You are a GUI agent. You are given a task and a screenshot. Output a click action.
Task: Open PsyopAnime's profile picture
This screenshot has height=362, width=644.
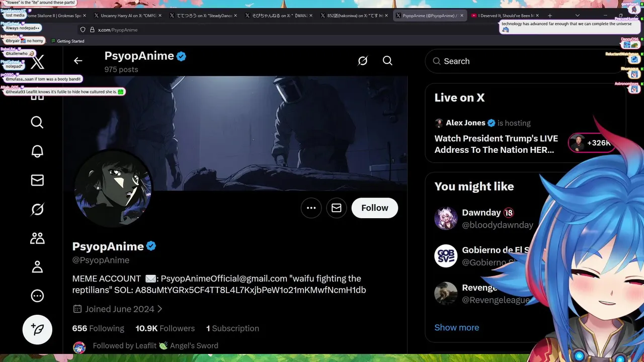(x=113, y=190)
